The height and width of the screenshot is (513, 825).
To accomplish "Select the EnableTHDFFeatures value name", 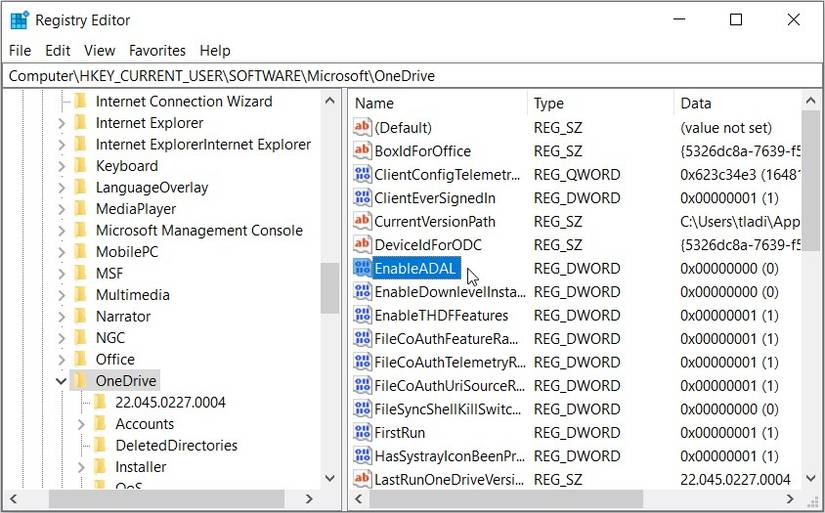I will pos(441,315).
